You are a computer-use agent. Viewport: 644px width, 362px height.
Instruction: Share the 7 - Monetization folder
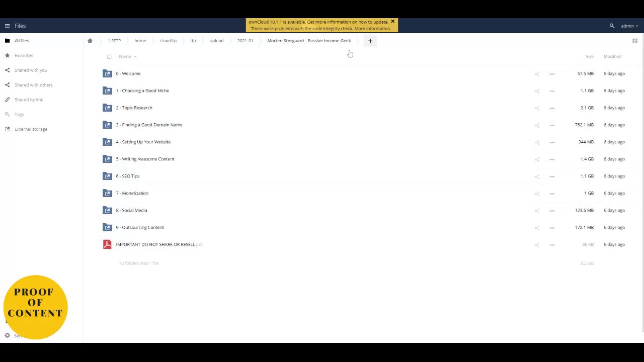pyautogui.click(x=537, y=194)
